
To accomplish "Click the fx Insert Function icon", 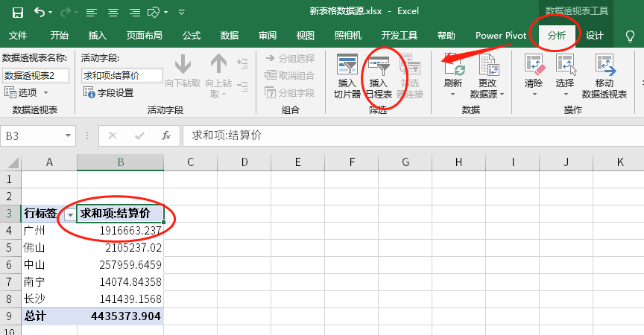I will coord(166,135).
